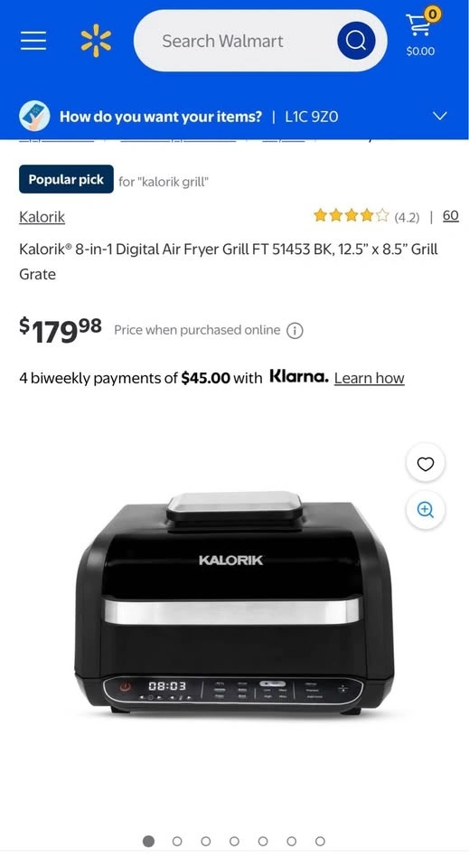Image resolution: width=469 pixels, height=868 pixels.
Task: Zoom product image with magnifier plus icon
Action: [426, 510]
